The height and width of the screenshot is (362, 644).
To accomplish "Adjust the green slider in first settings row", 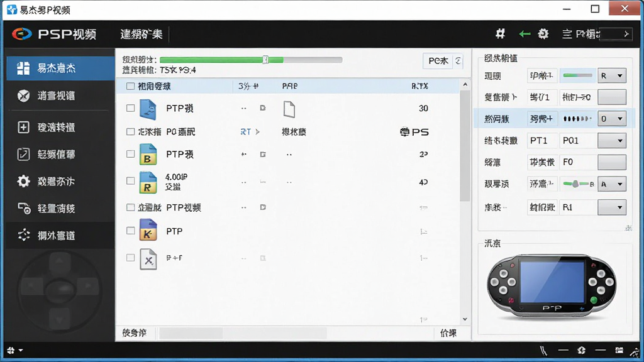I will (577, 75).
